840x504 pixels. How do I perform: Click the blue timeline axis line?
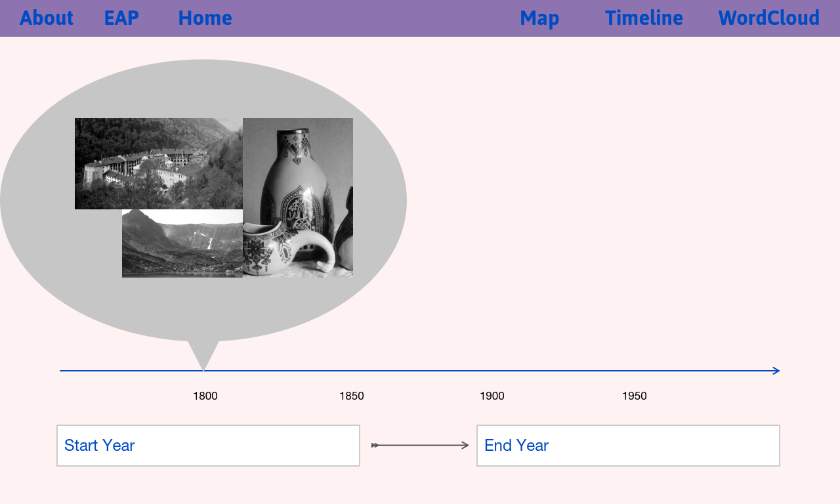pyautogui.click(x=420, y=371)
